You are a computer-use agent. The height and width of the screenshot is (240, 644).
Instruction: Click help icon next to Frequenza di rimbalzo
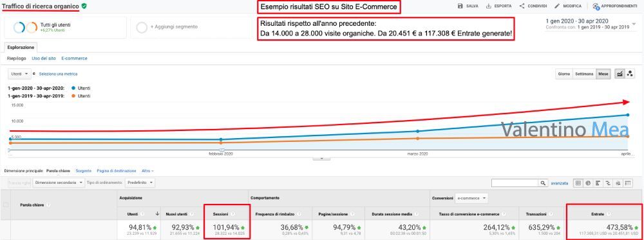pos(300,214)
